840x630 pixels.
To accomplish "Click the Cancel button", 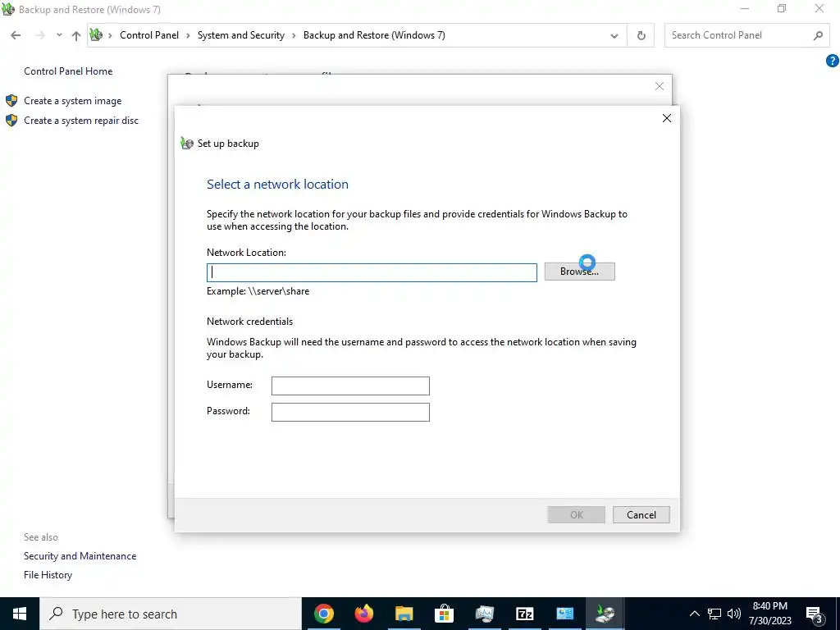I will [641, 515].
